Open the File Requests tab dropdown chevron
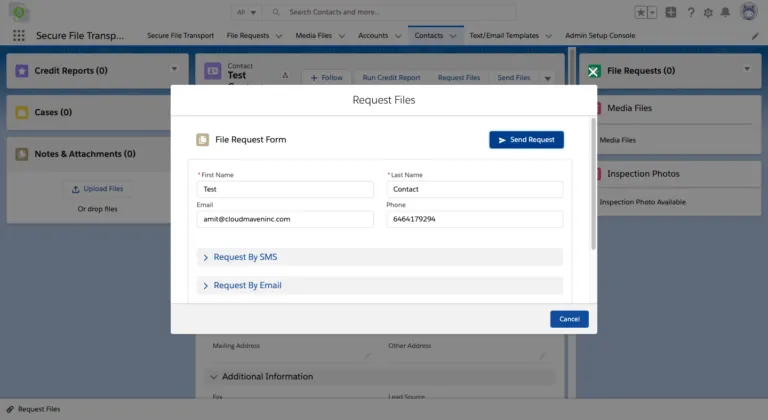Viewport: 768px width, 420px height. tap(279, 36)
